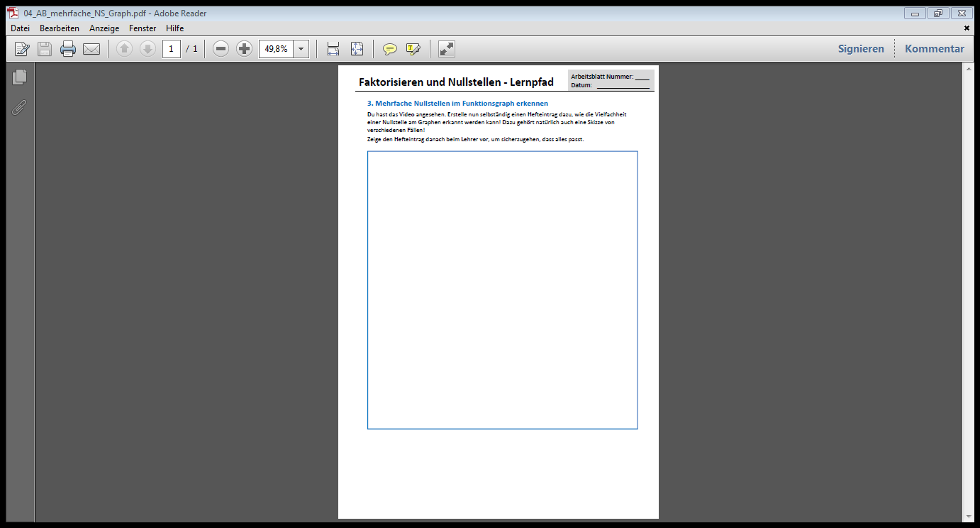The height and width of the screenshot is (528, 980).
Task: Switch to read mode view
Action: tap(446, 49)
